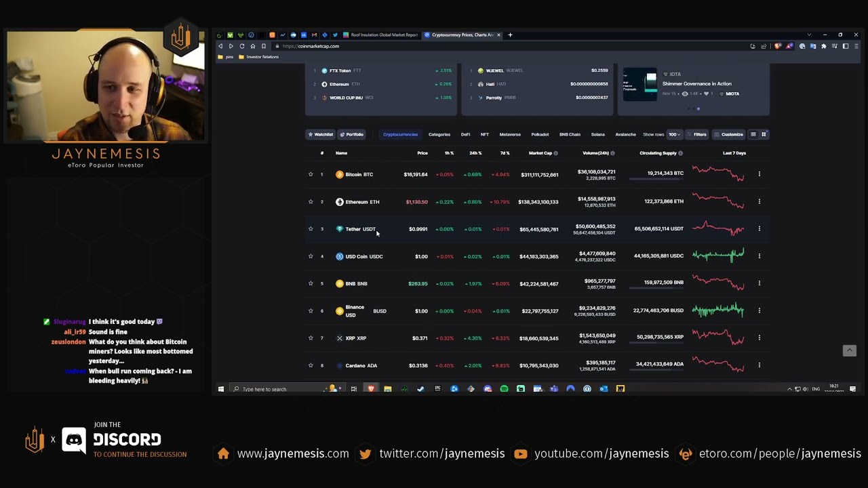This screenshot has width=868, height=488.
Task: Go to browser home page
Action: click(252, 46)
